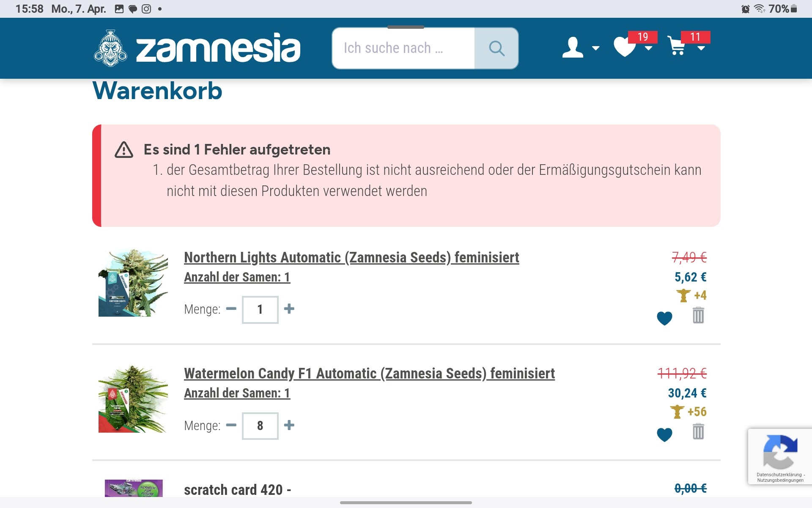Click the Watermelon Candy product thumbnail
812x508 pixels.
[x=133, y=399]
